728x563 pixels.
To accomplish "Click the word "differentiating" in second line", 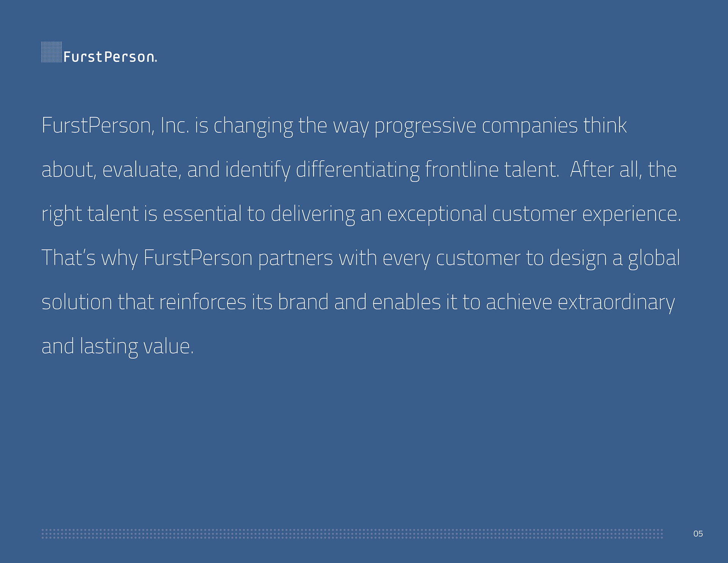I will (x=358, y=170).
